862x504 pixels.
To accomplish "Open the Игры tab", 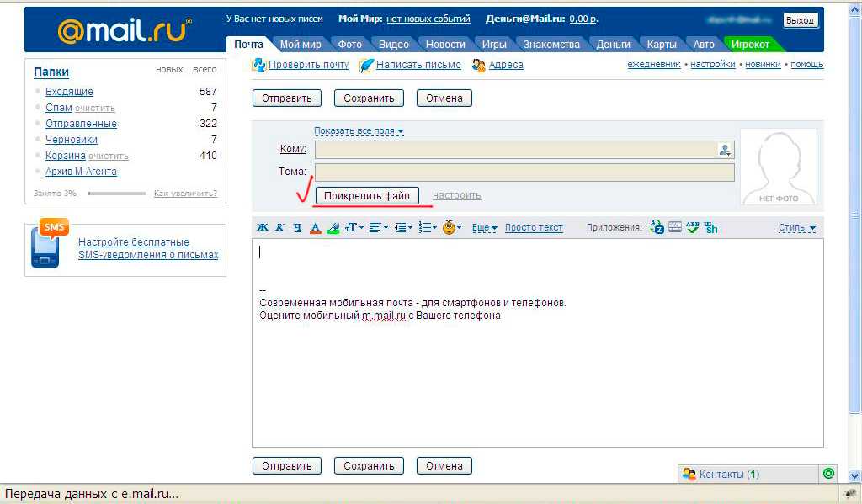I will pyautogui.click(x=494, y=44).
